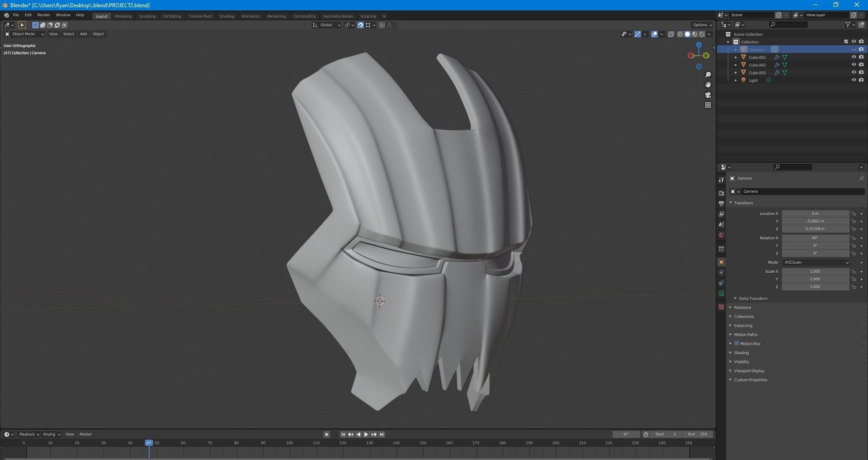Expand the Relations panel
868x460 pixels.
tap(742, 308)
